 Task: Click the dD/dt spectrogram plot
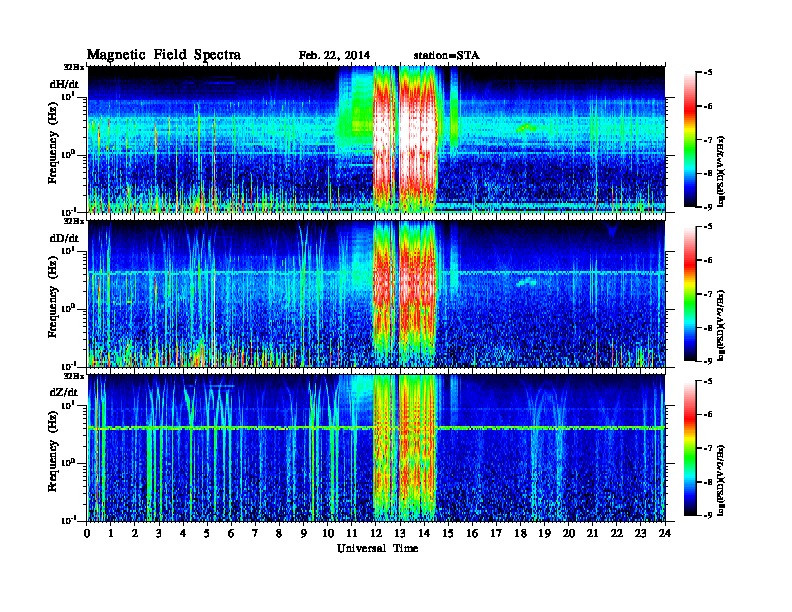point(376,293)
